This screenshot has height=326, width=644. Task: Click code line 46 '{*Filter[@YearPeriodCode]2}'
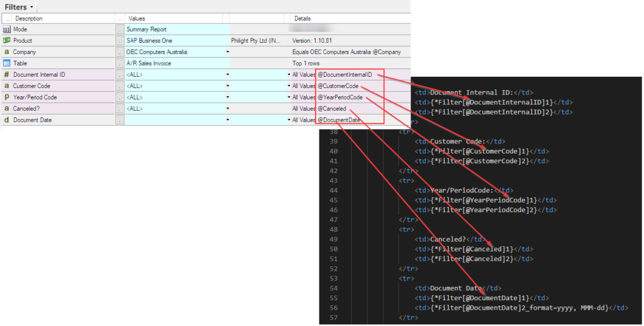pyautogui.click(x=486, y=210)
